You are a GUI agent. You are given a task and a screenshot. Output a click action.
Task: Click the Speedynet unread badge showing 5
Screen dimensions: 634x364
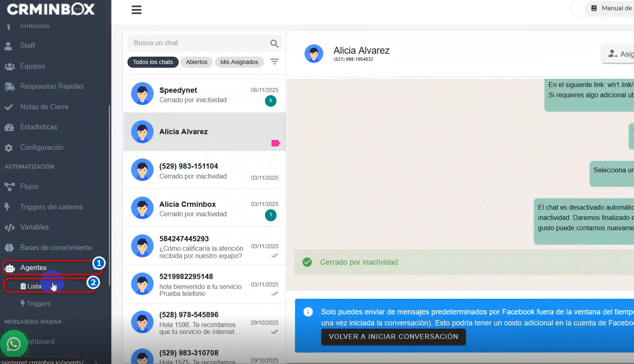pos(270,101)
